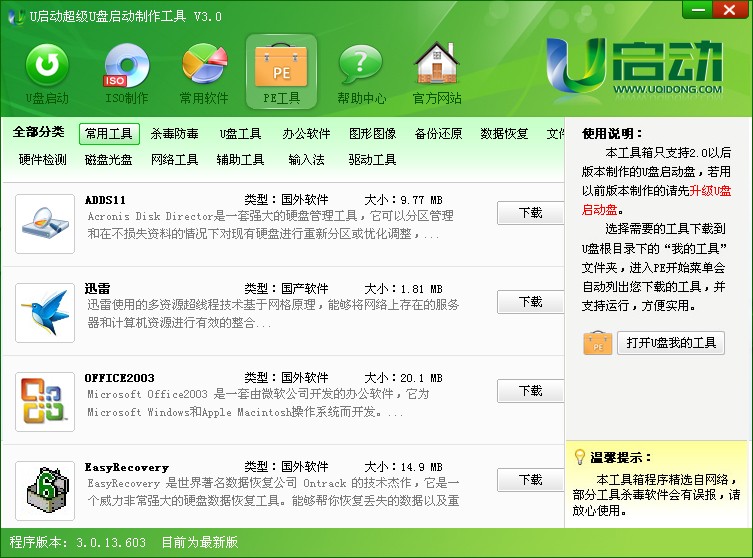The width and height of the screenshot is (753, 558).
Task: Switch to the 驱动工具 category
Action: click(x=372, y=159)
